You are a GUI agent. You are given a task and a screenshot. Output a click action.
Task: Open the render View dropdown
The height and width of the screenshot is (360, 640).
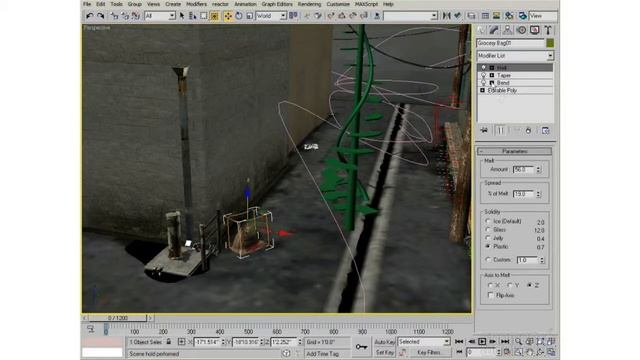(543, 16)
